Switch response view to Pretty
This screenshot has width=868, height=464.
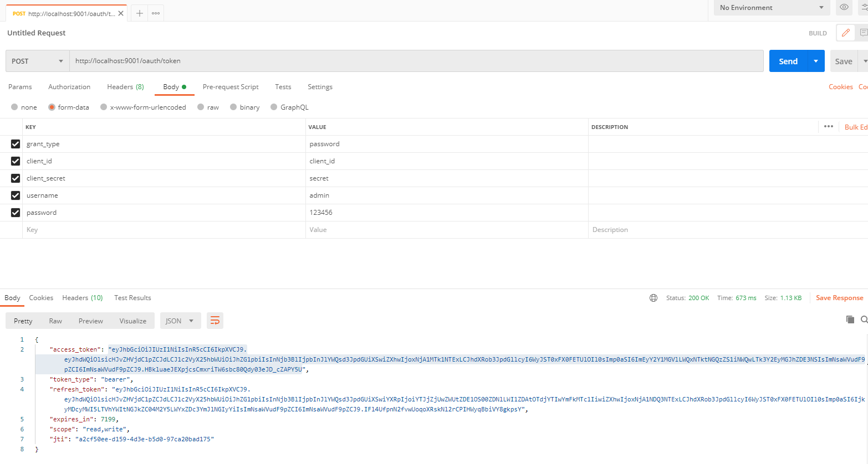23,321
